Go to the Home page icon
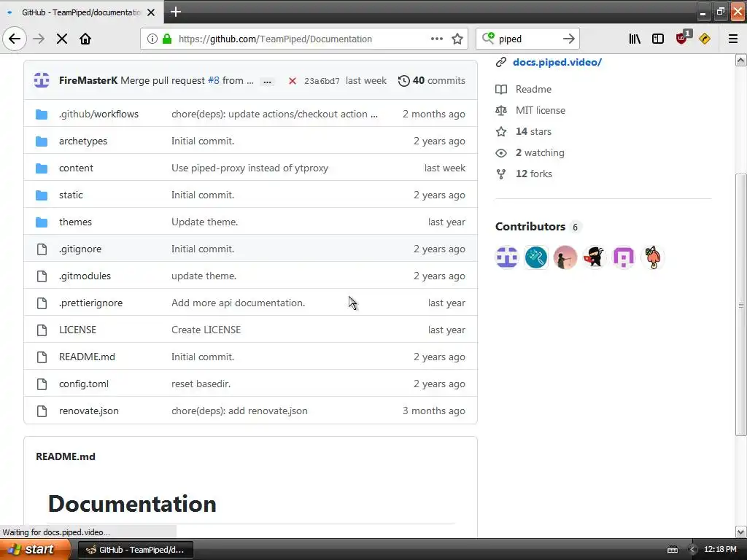This screenshot has height=560, width=747. point(85,39)
